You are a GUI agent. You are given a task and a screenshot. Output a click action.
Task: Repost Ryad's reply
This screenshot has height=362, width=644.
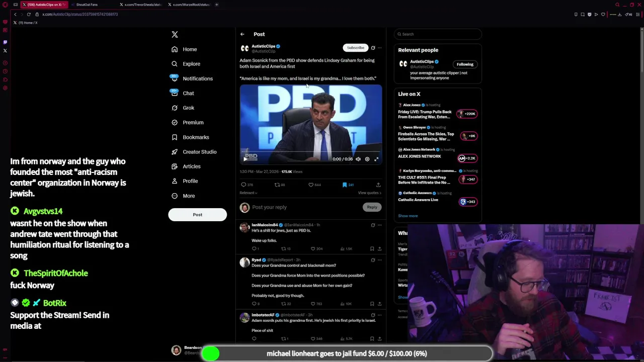pyautogui.click(x=286, y=304)
